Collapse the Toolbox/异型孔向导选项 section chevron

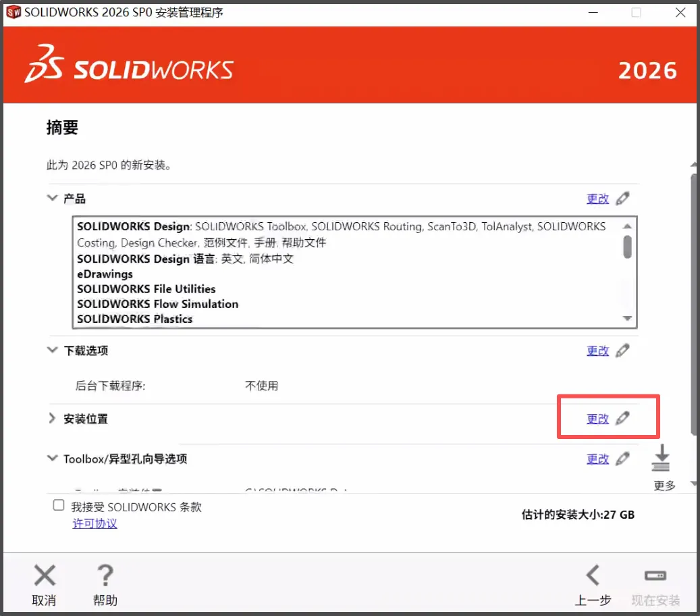pos(52,458)
